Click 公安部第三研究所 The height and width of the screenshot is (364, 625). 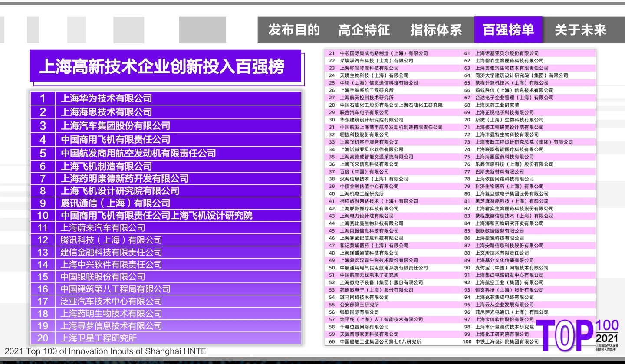[359, 305]
